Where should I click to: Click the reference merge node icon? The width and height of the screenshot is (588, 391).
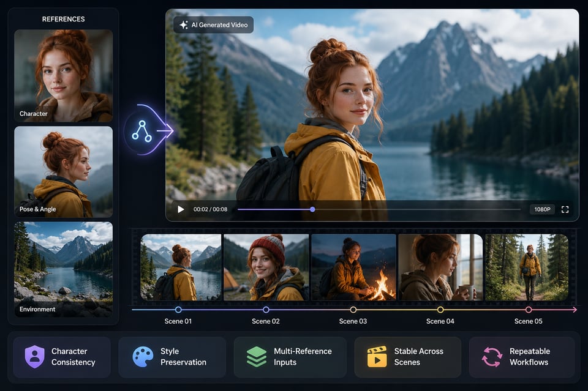pyautogui.click(x=141, y=131)
